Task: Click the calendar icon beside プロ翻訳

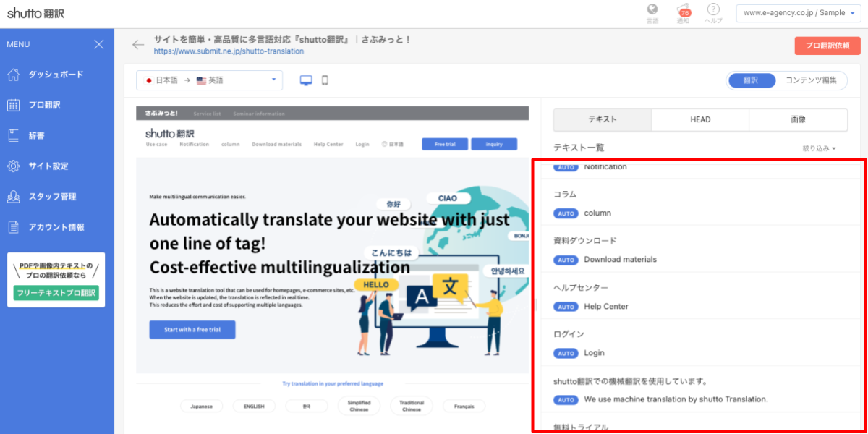Action: point(13,105)
